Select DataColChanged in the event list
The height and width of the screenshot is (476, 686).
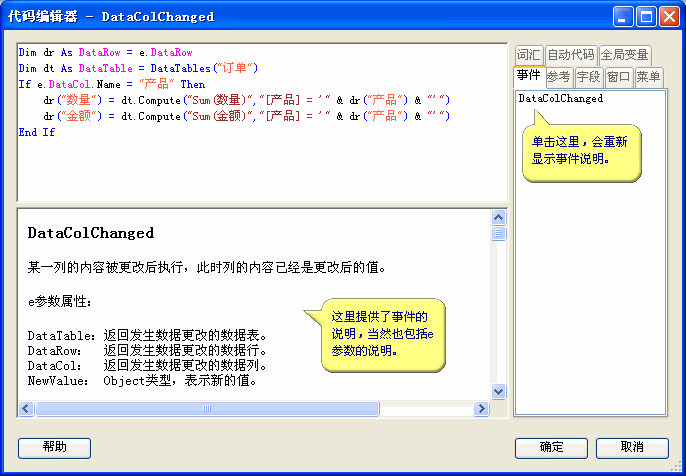click(561, 99)
